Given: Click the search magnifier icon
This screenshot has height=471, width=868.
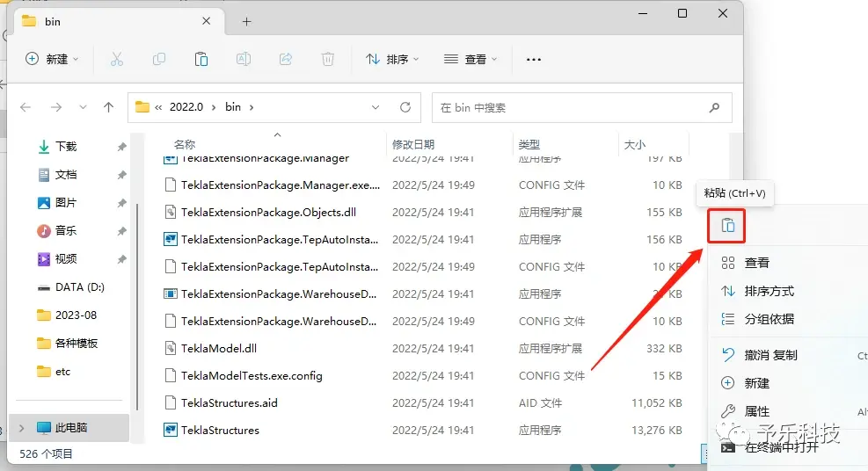Looking at the screenshot, I should (x=715, y=107).
